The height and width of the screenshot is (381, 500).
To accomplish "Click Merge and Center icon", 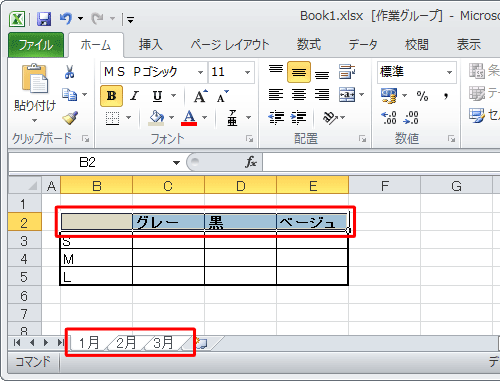I will tap(347, 95).
